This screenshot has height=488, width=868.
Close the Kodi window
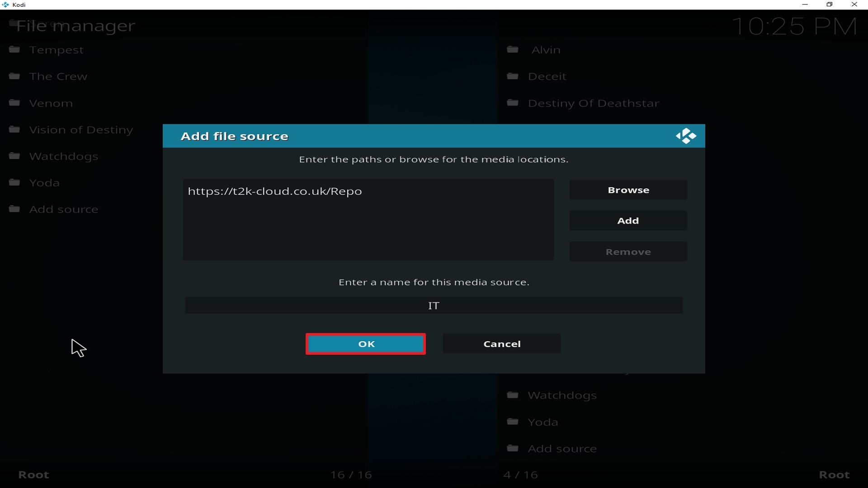(854, 5)
